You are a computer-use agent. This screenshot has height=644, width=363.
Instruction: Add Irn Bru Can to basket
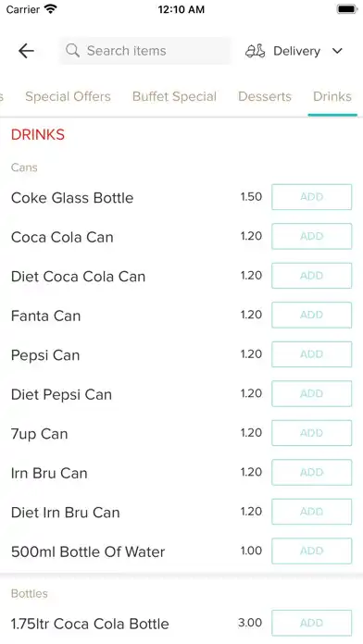[x=312, y=472]
